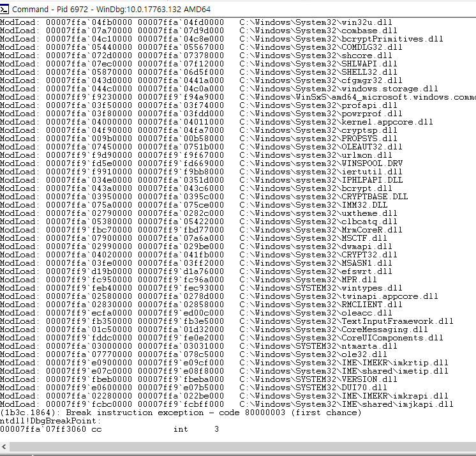Click the 'int 3' disassembly instruction

pos(196,429)
